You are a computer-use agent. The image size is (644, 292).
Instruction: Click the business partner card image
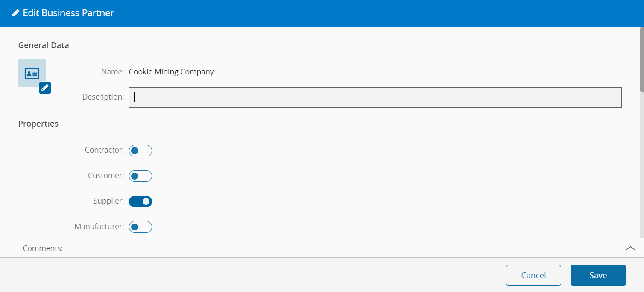[32, 73]
